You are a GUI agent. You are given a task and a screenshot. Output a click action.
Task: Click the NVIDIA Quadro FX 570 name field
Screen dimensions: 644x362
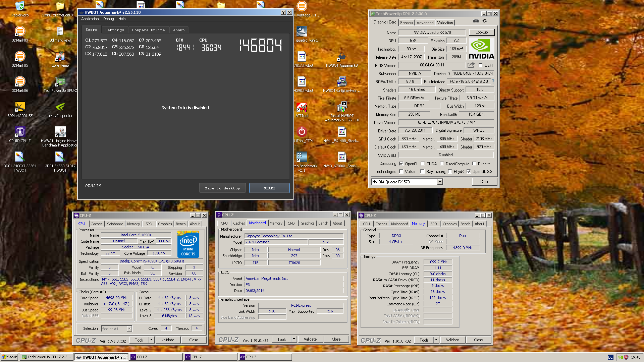[x=432, y=33]
